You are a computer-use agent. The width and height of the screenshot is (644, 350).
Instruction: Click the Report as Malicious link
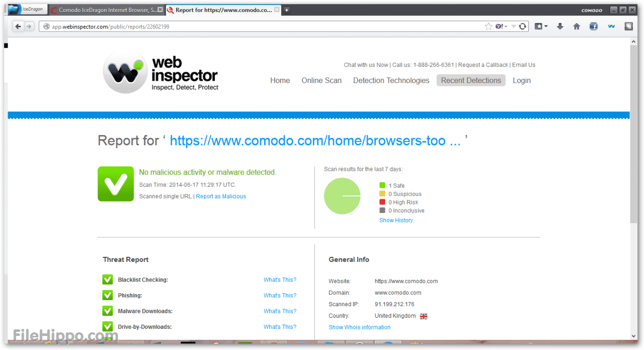click(x=221, y=196)
